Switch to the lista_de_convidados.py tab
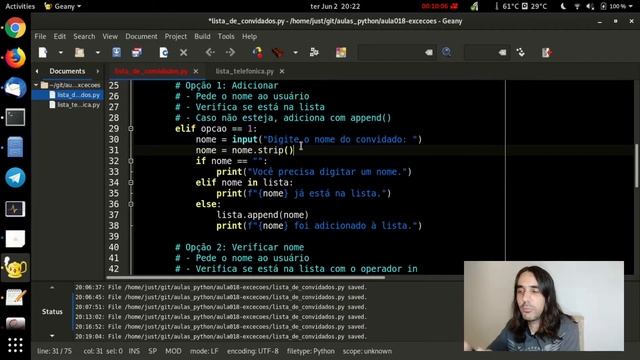The image size is (640, 360). point(151,71)
